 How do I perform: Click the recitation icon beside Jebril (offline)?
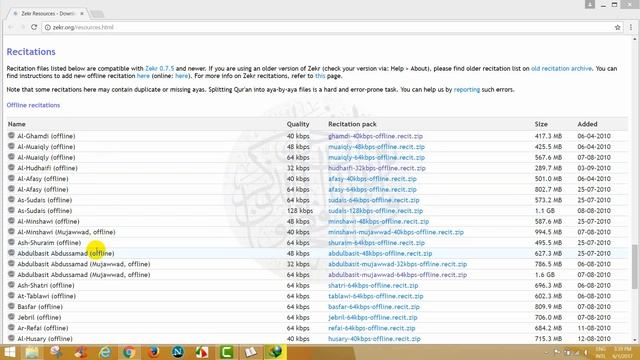point(11,317)
